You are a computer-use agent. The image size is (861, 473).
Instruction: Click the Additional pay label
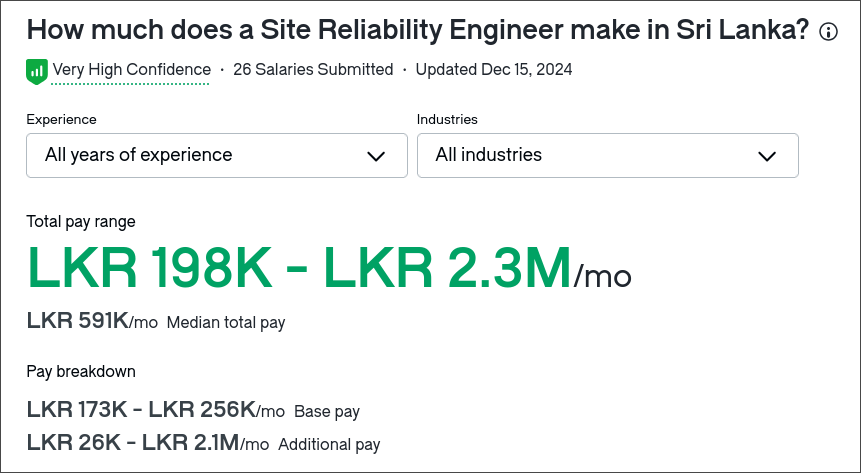[329, 444]
